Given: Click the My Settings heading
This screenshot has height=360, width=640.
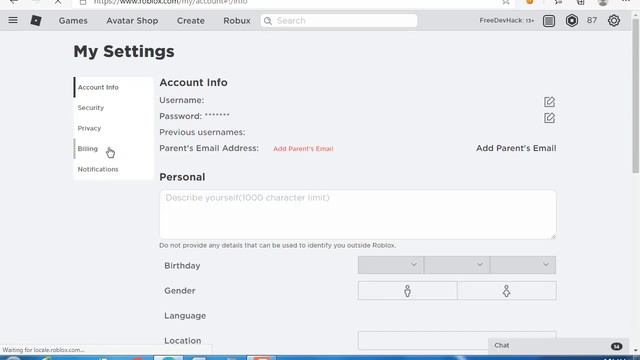Looking at the screenshot, I should pos(124,52).
